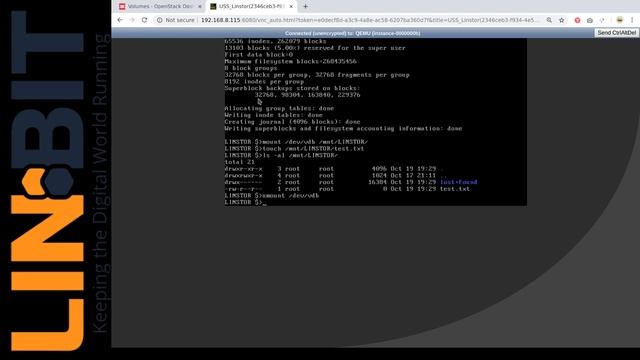This screenshot has width=640, height=360.
Task: Open the red extension icon
Action: (x=577, y=20)
